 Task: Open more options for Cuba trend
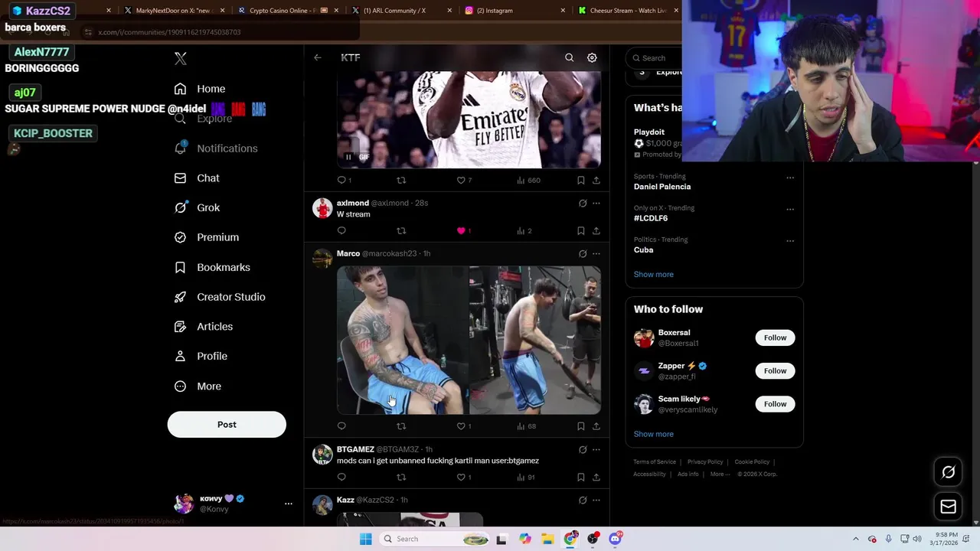(790, 240)
